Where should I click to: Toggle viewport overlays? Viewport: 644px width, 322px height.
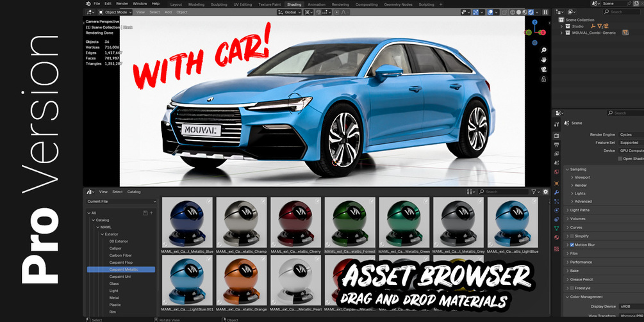[490, 12]
